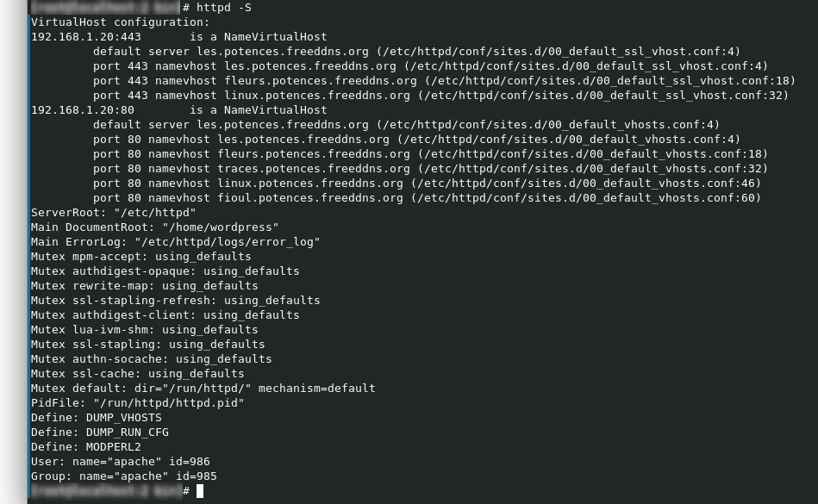Click the PidFile "/run/httpd/httpd.pid" line

[x=137, y=403]
